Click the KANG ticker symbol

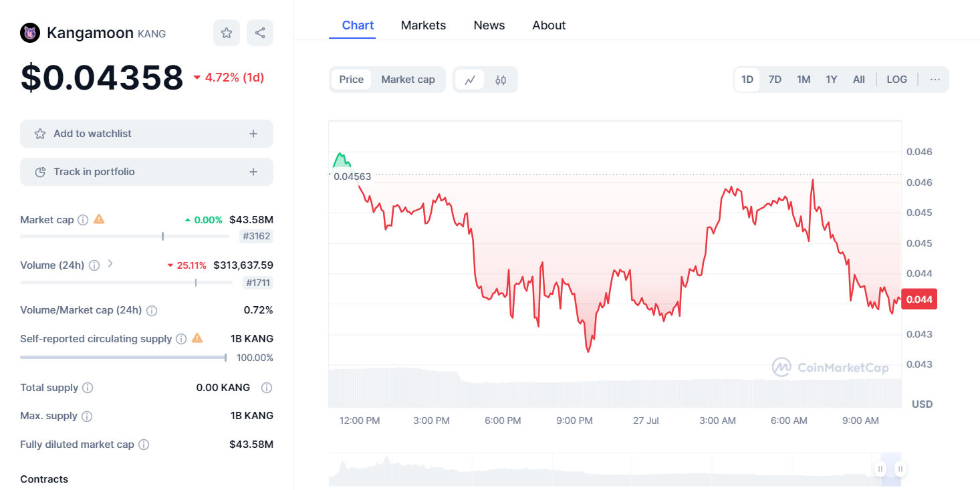click(152, 34)
